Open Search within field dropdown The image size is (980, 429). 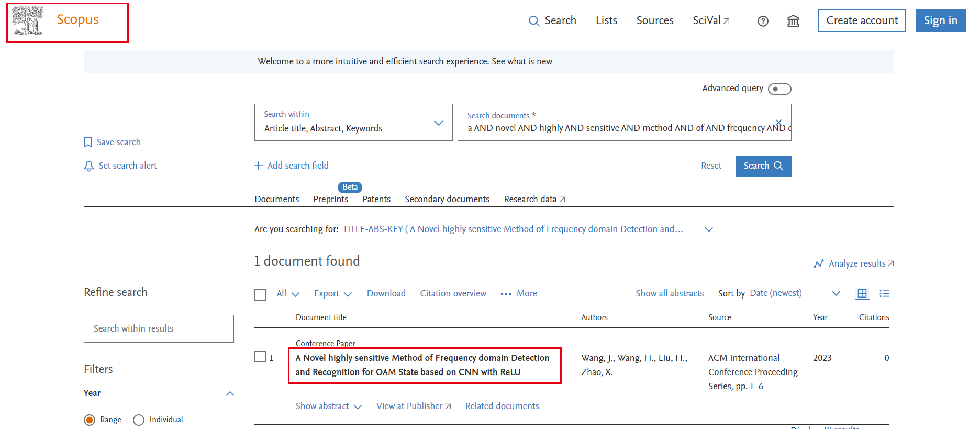click(353, 123)
